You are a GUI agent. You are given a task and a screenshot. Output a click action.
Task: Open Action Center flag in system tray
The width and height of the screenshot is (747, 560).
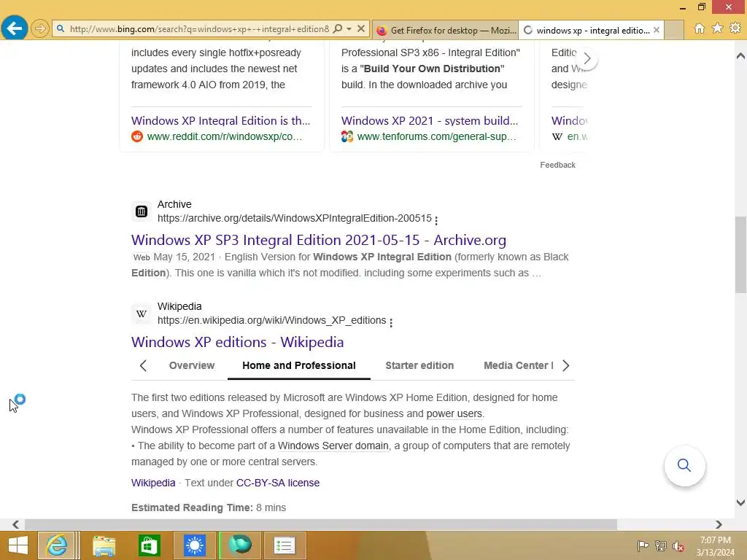pyautogui.click(x=643, y=545)
